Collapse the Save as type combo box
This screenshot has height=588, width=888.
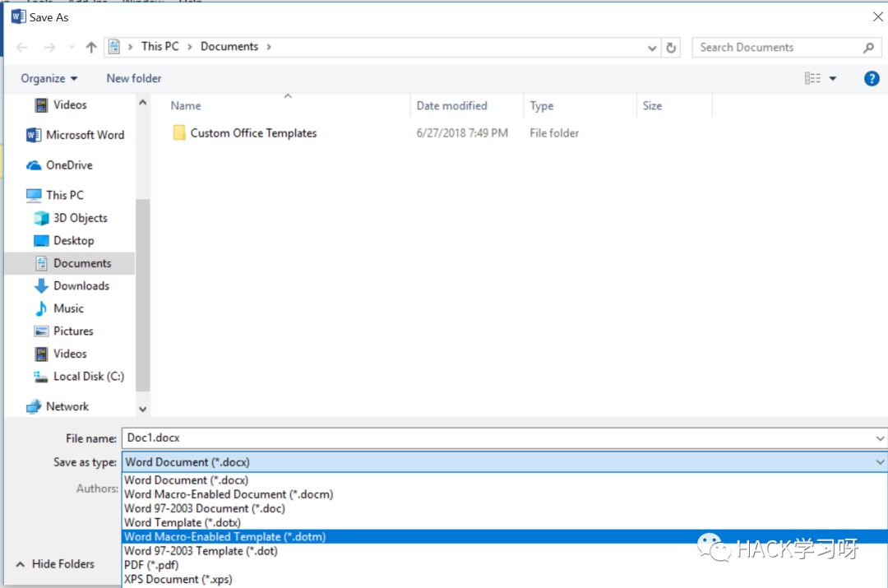880,462
